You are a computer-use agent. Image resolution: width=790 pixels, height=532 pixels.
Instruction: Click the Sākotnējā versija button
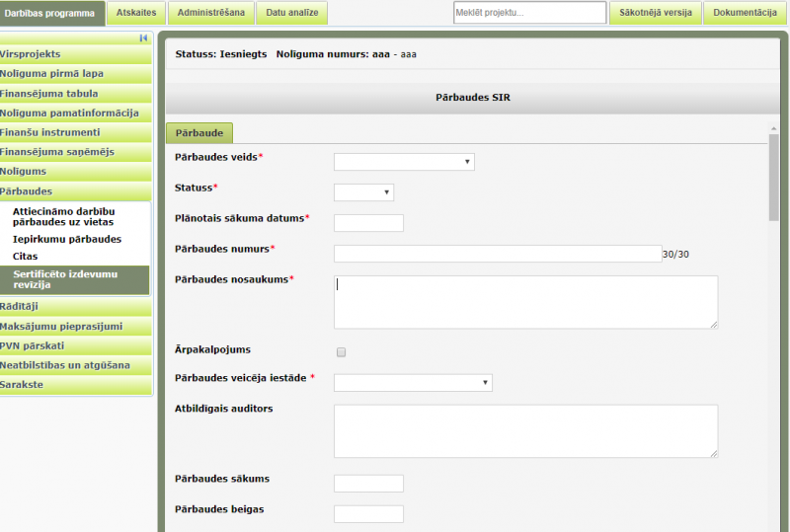point(655,13)
